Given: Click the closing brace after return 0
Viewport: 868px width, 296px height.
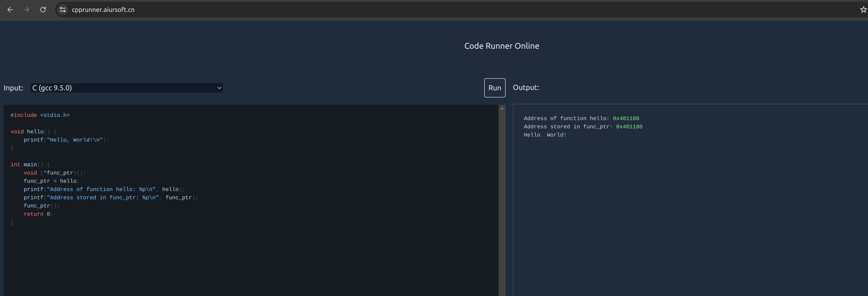Looking at the screenshot, I should tap(12, 222).
